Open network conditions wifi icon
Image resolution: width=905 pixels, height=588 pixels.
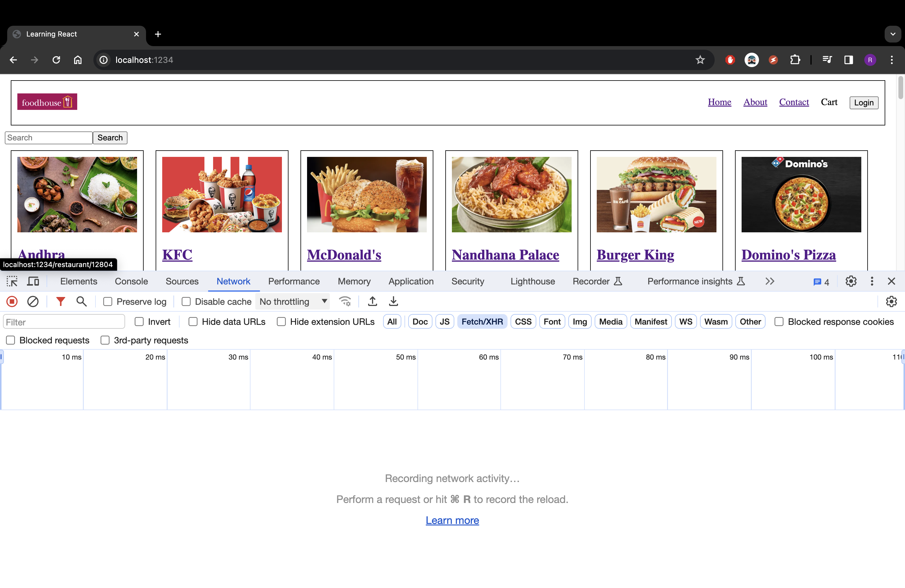[345, 301]
